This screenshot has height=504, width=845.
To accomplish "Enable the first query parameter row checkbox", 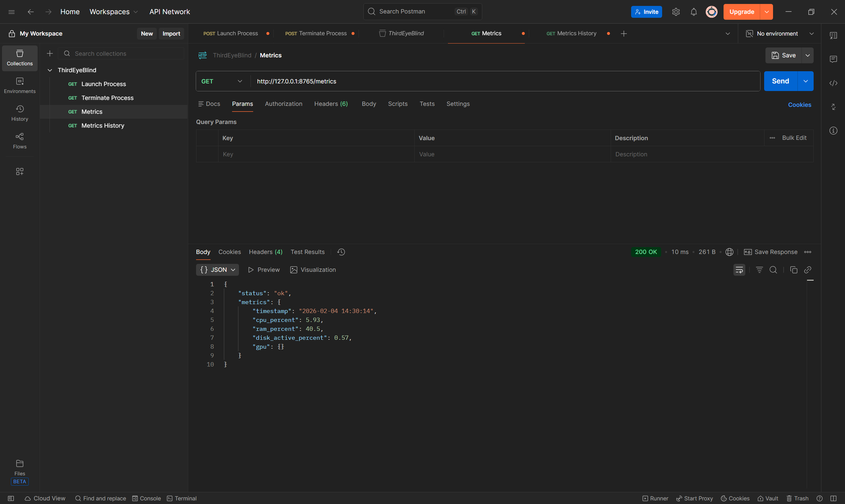I will pyautogui.click(x=207, y=154).
